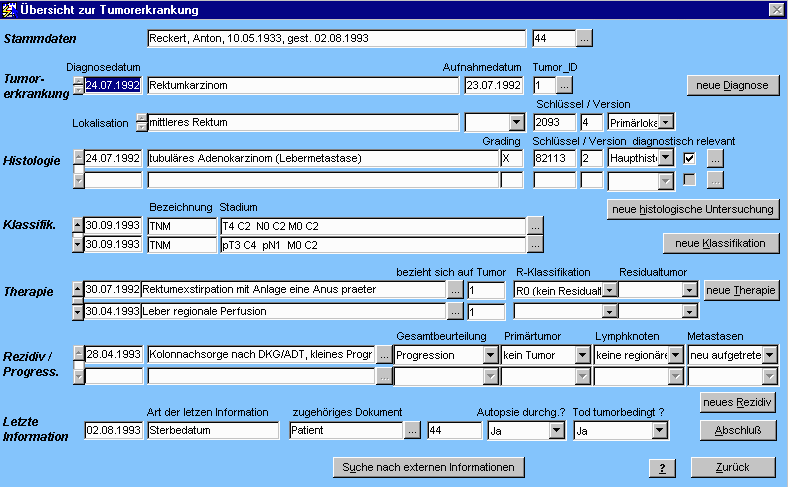Image resolution: width=788 pixels, height=487 pixels.
Task: Click Zurück button
Action: point(732,468)
